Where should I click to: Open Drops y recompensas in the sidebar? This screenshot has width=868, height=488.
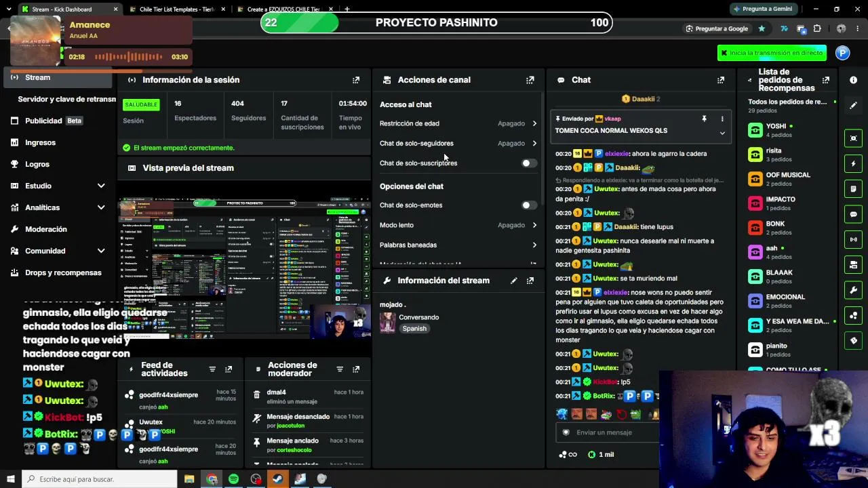(x=58, y=272)
